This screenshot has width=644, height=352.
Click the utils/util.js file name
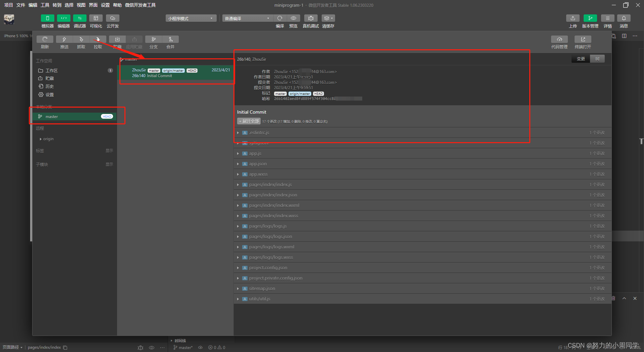(x=260, y=299)
